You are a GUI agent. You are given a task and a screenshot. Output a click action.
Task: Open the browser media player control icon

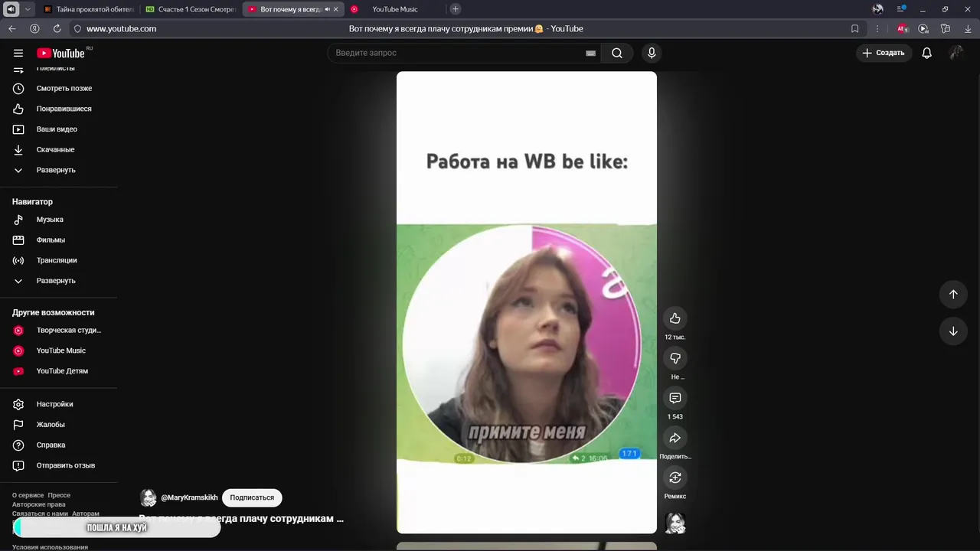[923, 28]
